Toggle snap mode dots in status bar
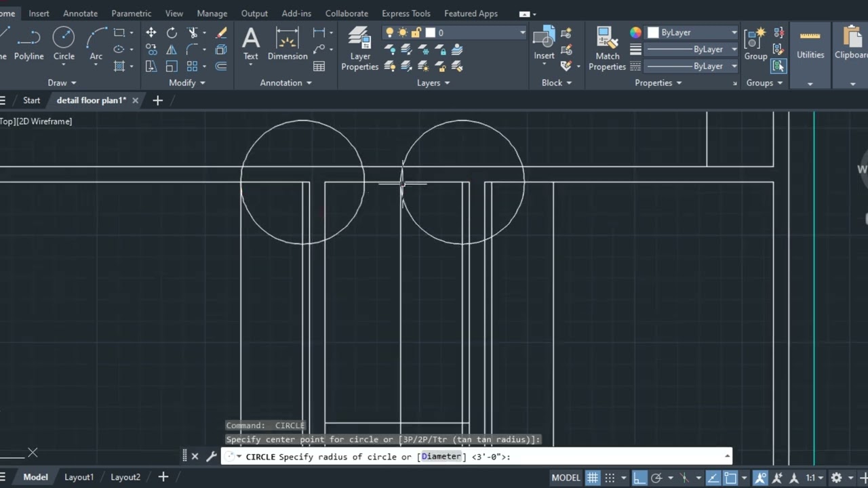Image resolution: width=868 pixels, height=488 pixels. pyautogui.click(x=610, y=477)
